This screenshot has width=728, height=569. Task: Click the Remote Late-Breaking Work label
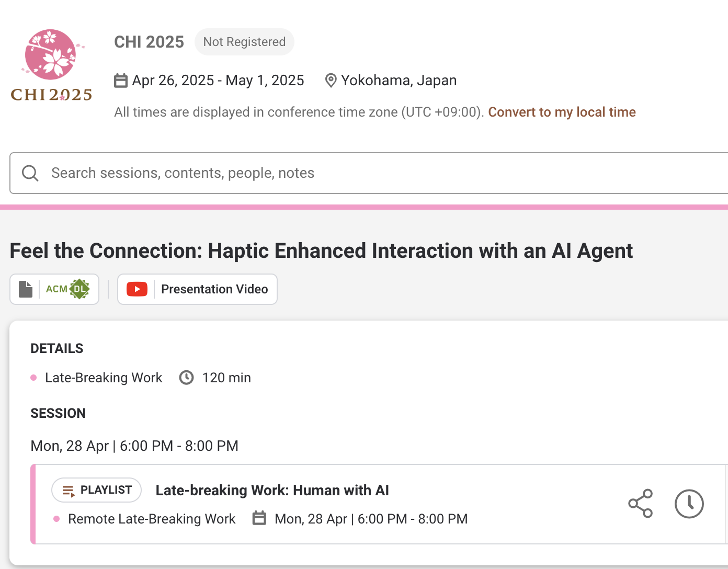[x=152, y=519]
